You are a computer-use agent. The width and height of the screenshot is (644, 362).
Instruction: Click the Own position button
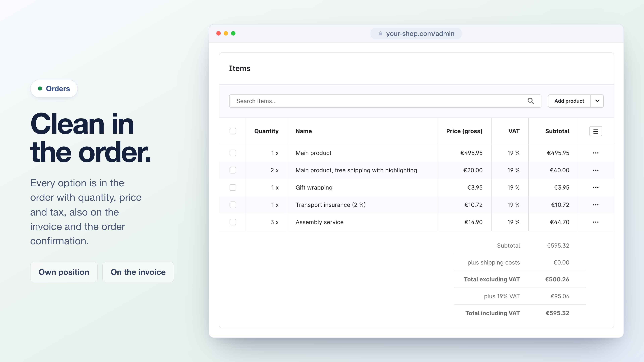tap(64, 272)
